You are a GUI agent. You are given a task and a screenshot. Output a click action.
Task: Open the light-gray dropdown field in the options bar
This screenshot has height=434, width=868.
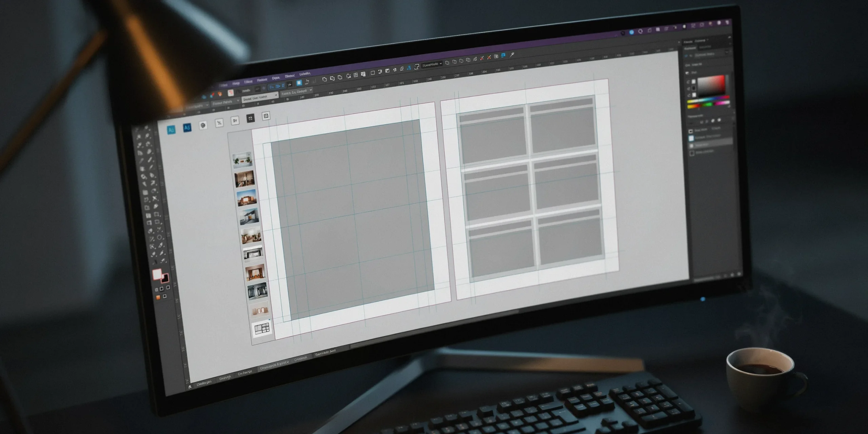[260, 97]
